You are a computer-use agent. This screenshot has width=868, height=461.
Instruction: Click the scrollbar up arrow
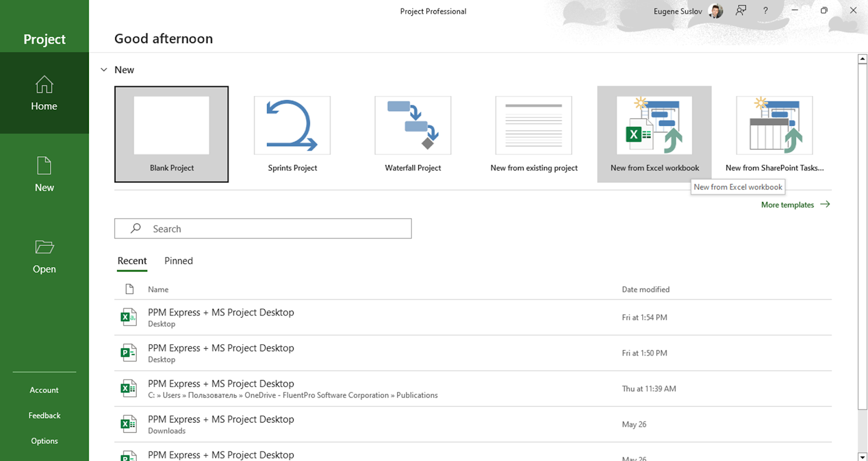point(862,59)
